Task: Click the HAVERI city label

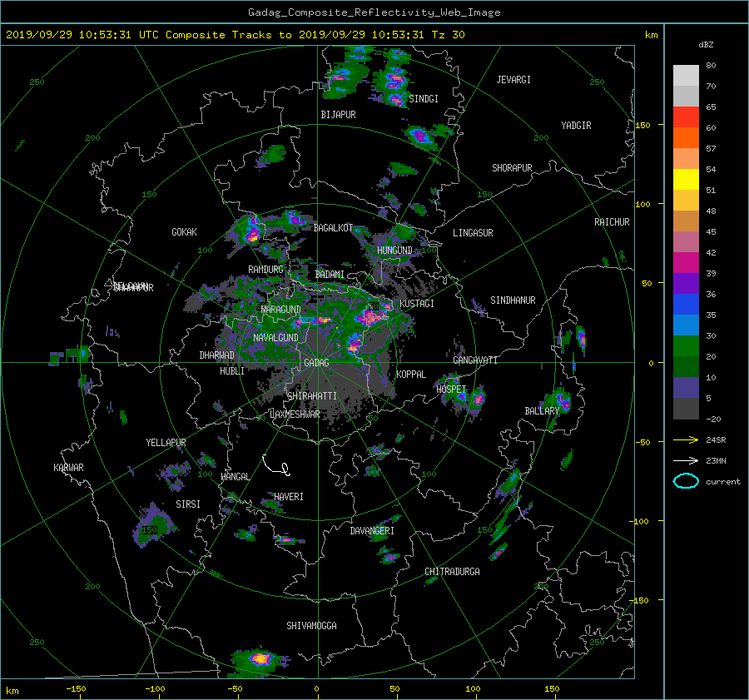Action: 289,497
